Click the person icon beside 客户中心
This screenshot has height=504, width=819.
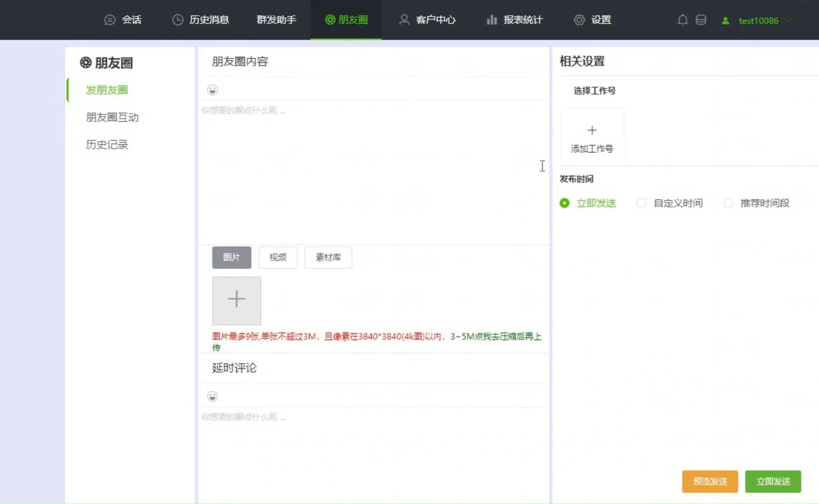[404, 20]
